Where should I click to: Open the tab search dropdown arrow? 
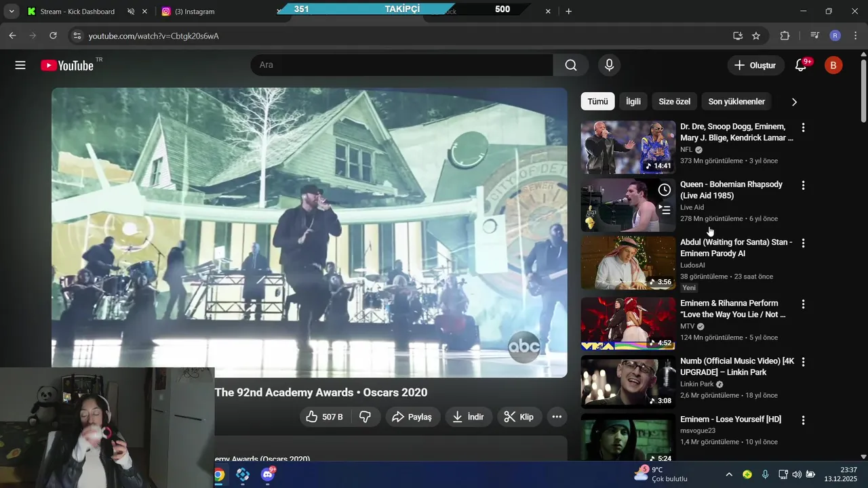[12, 12]
